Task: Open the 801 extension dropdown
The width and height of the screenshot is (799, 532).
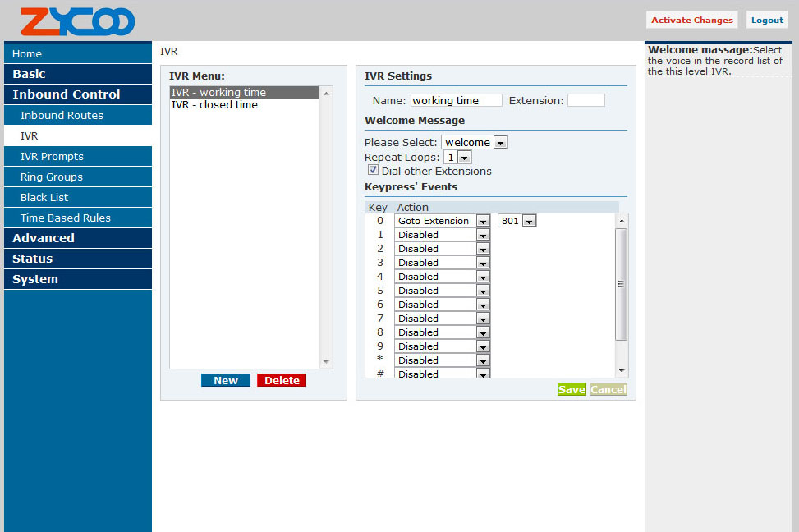Action: click(517, 221)
